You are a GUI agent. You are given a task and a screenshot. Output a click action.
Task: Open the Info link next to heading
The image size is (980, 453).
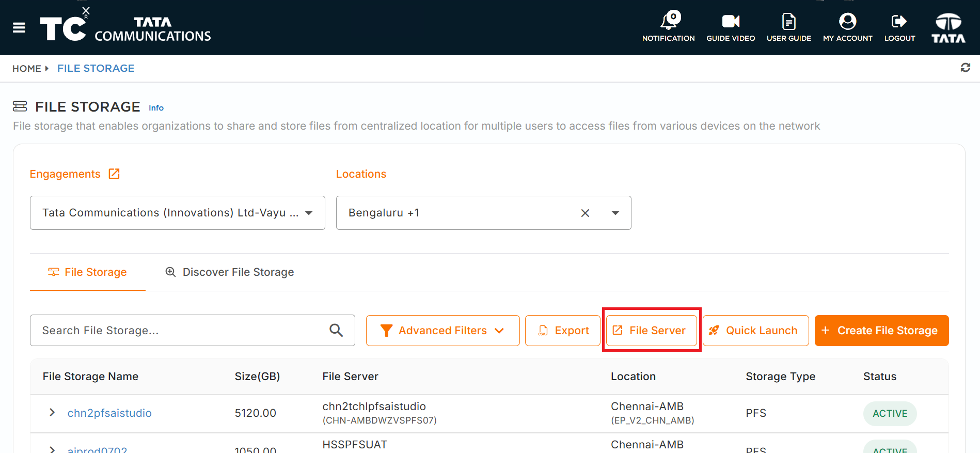click(156, 107)
